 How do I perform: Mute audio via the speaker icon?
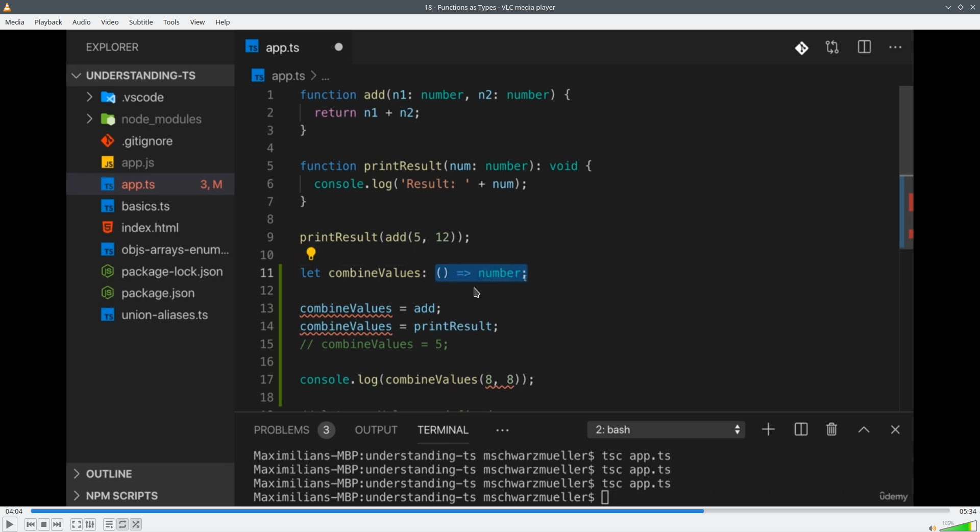932,528
